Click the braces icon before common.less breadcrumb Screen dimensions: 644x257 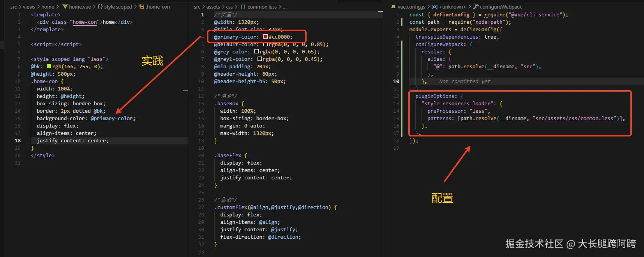coord(243,7)
